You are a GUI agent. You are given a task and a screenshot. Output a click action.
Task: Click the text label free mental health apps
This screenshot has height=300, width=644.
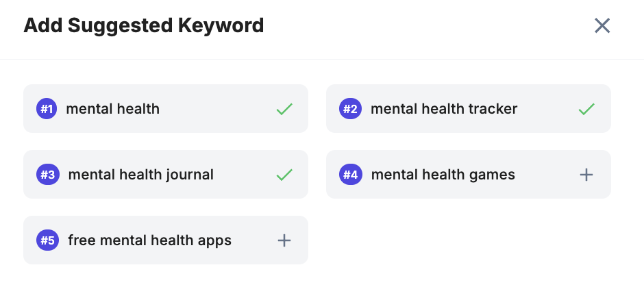[x=149, y=240]
